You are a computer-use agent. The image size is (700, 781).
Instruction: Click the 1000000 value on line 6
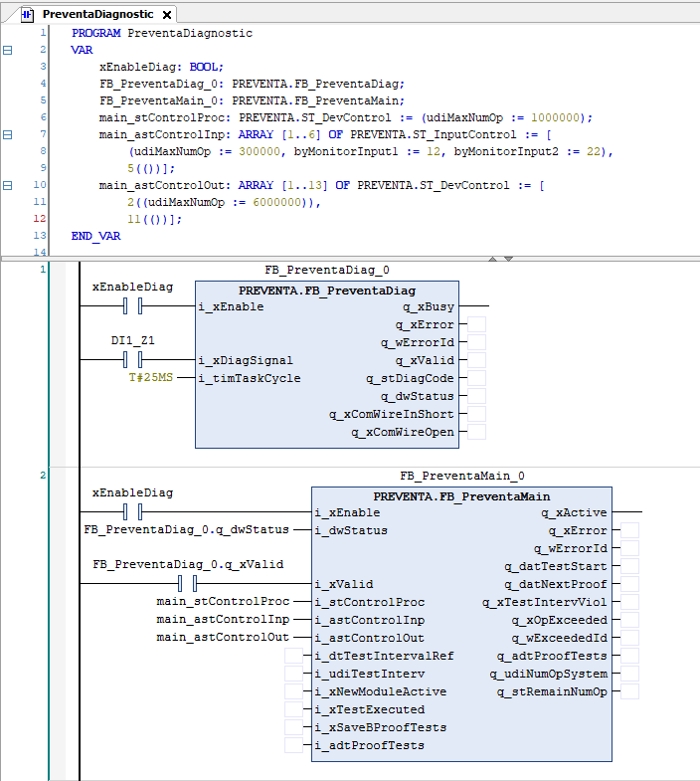(555, 117)
